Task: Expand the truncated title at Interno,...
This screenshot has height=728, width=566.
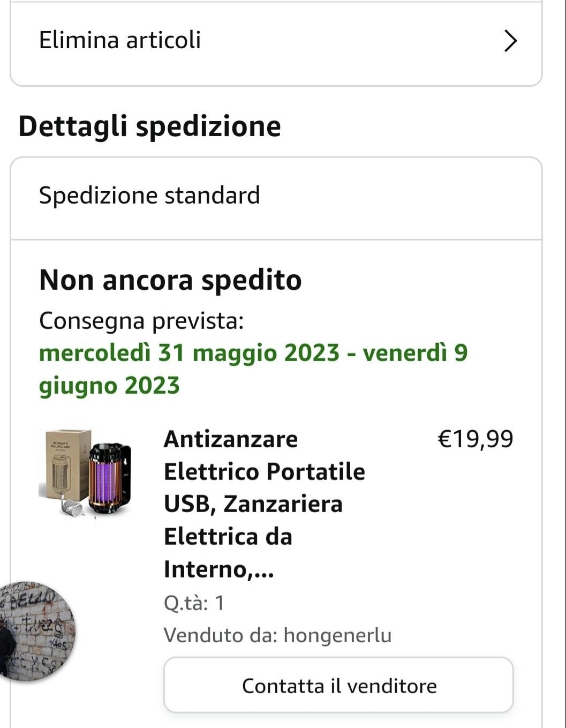Action: (x=218, y=569)
